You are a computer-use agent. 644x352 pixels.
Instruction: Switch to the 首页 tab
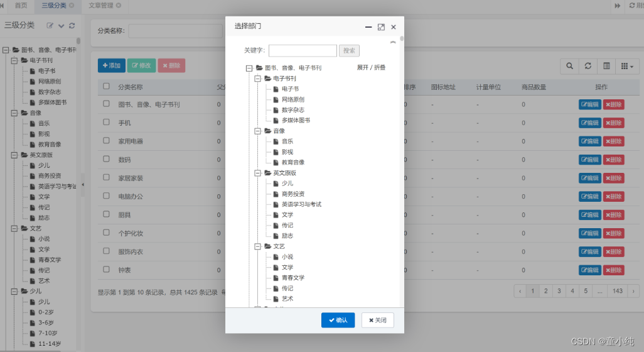(21, 6)
